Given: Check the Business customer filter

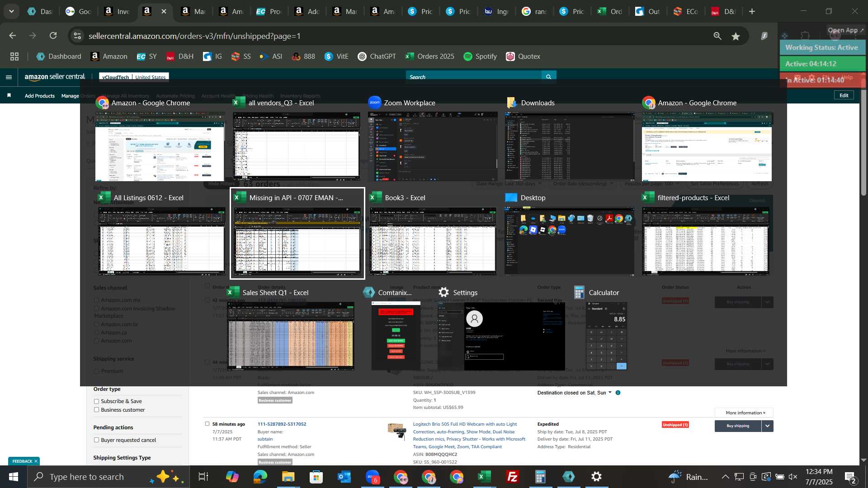Looking at the screenshot, I should (x=96, y=410).
